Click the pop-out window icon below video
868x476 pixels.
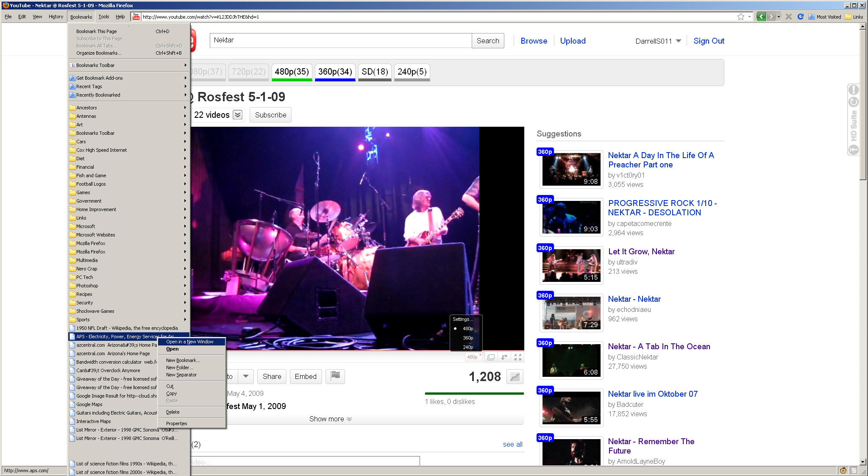click(x=491, y=357)
